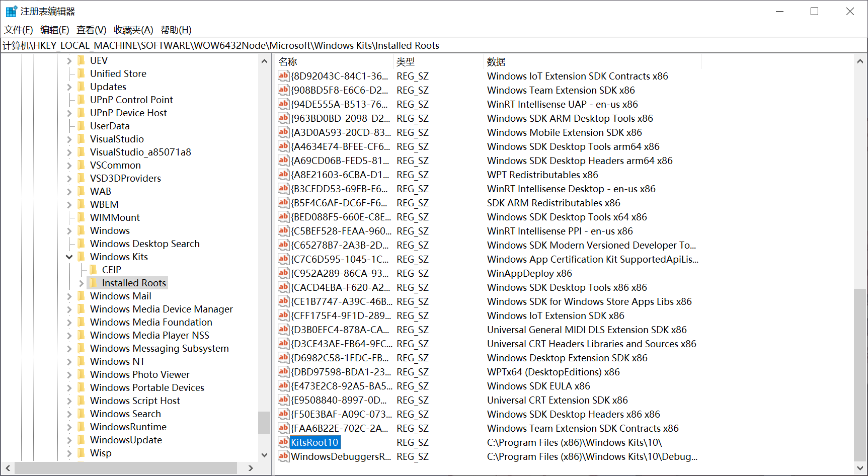Image resolution: width=868 pixels, height=476 pixels.
Task: Click the value icon for {D6982C58-1FDC-FB...
Action: click(284, 358)
